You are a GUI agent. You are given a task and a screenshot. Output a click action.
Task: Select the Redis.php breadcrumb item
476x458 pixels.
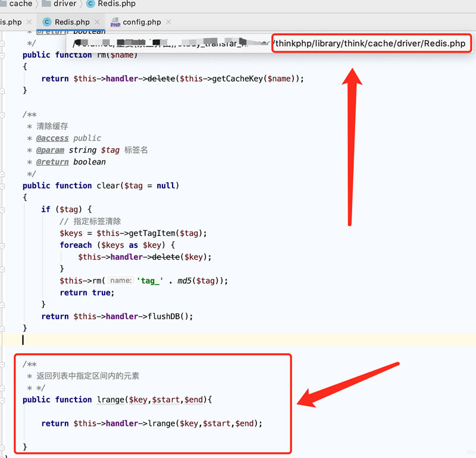[117, 4]
